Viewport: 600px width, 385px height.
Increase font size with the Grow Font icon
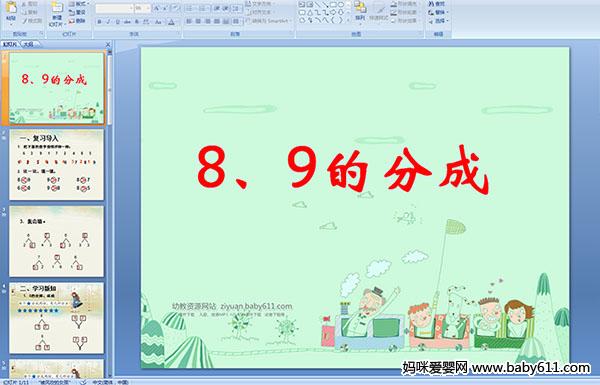[x=157, y=8]
